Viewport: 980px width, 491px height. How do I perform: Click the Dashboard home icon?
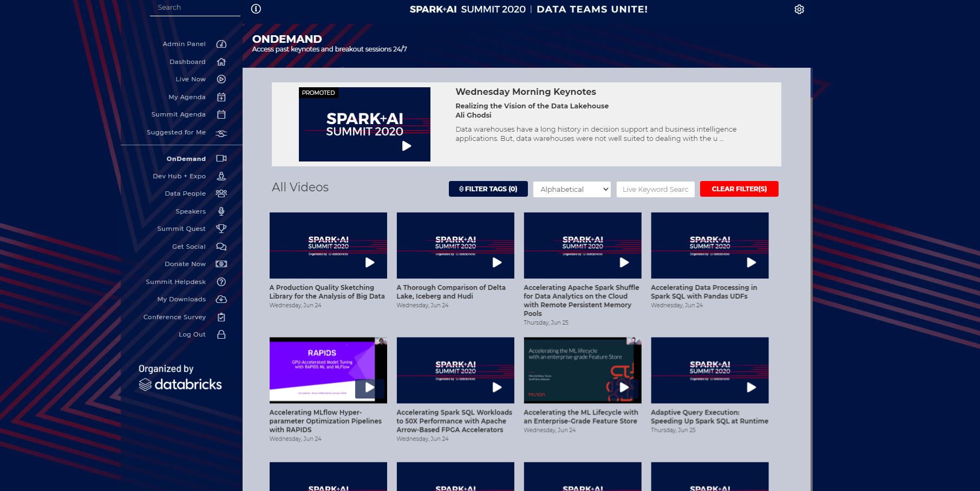(221, 62)
